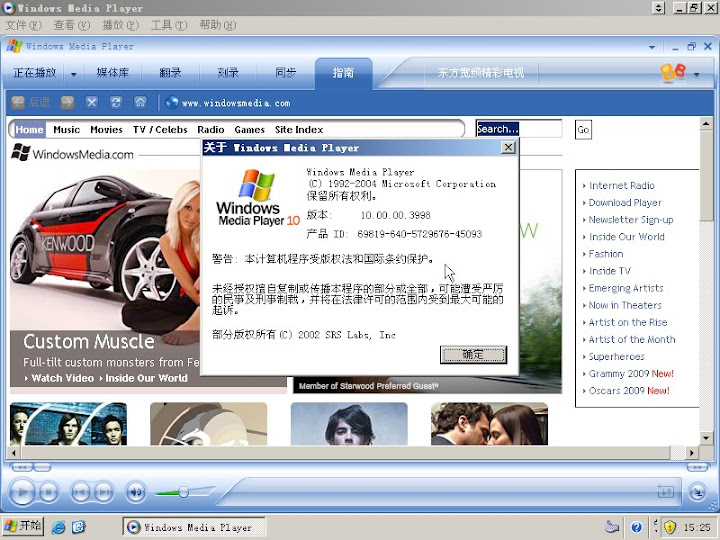The height and width of the screenshot is (540, 720).
Task: Click the Refresh page icon
Action: [x=116, y=102]
